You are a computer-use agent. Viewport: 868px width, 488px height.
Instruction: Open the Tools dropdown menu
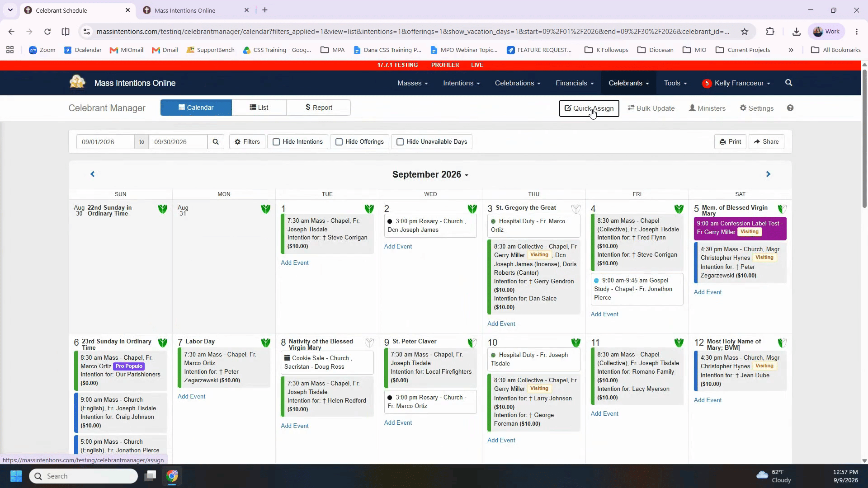click(x=675, y=83)
